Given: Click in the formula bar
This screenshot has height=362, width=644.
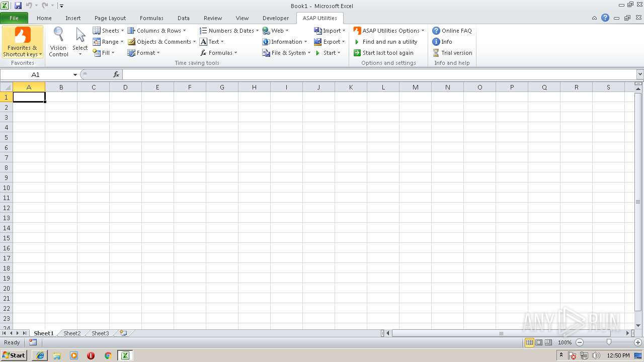Looking at the screenshot, I should coord(379,74).
